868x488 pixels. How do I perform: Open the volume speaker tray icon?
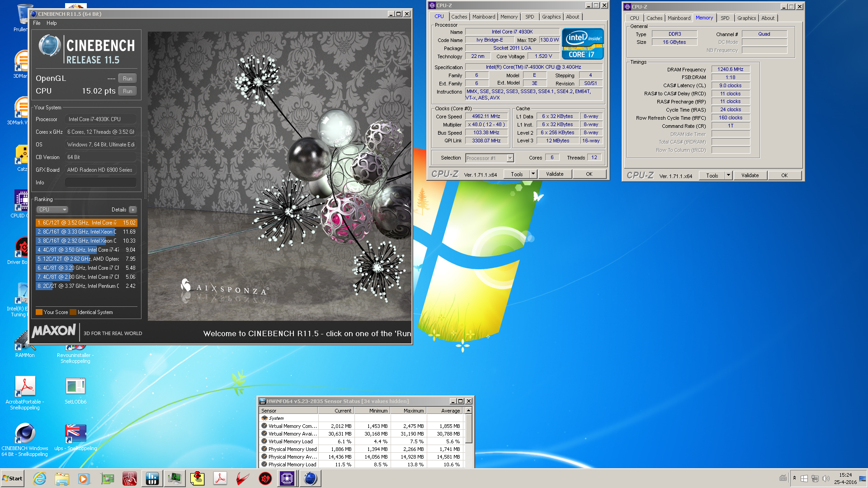[826, 479]
